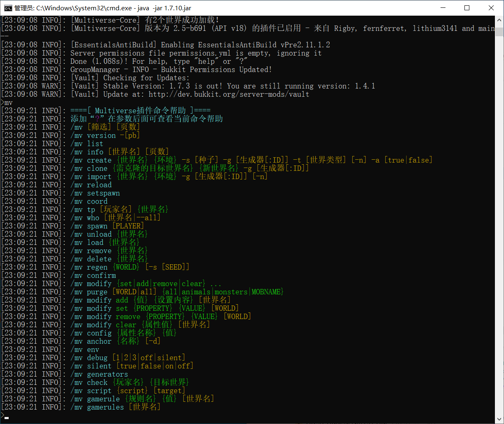Click the '/mv env' line
The image size is (504, 424).
(x=50, y=349)
